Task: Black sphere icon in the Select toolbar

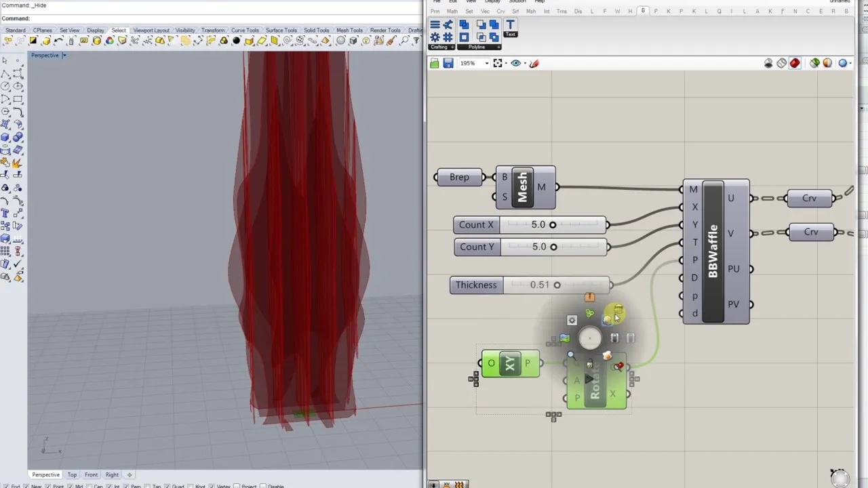Action: [236, 40]
